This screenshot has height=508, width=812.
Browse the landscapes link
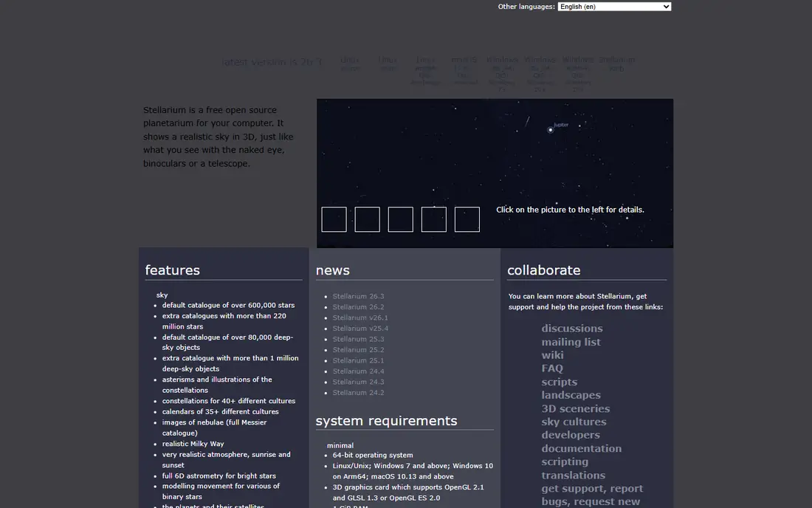click(x=571, y=395)
